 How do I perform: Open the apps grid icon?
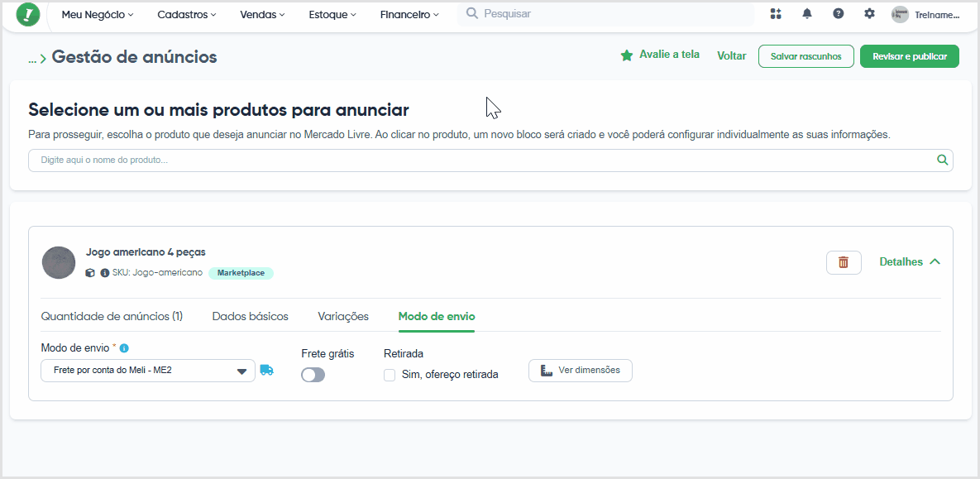[776, 14]
